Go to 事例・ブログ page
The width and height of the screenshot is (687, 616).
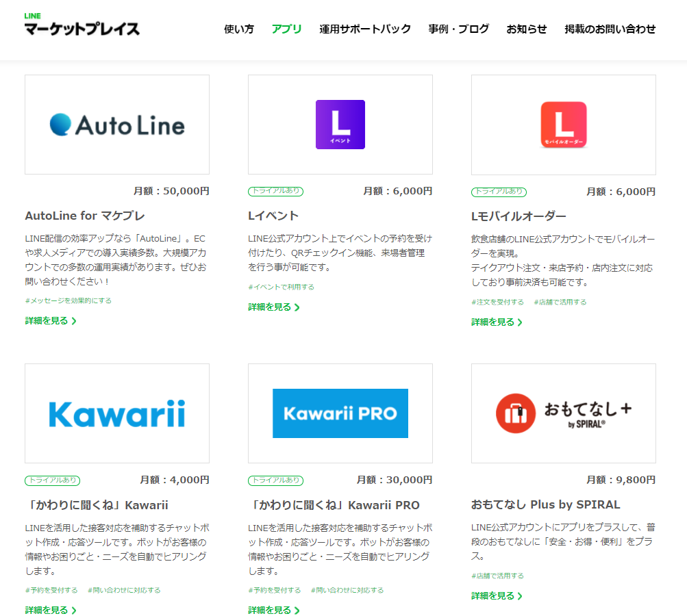coord(459,29)
